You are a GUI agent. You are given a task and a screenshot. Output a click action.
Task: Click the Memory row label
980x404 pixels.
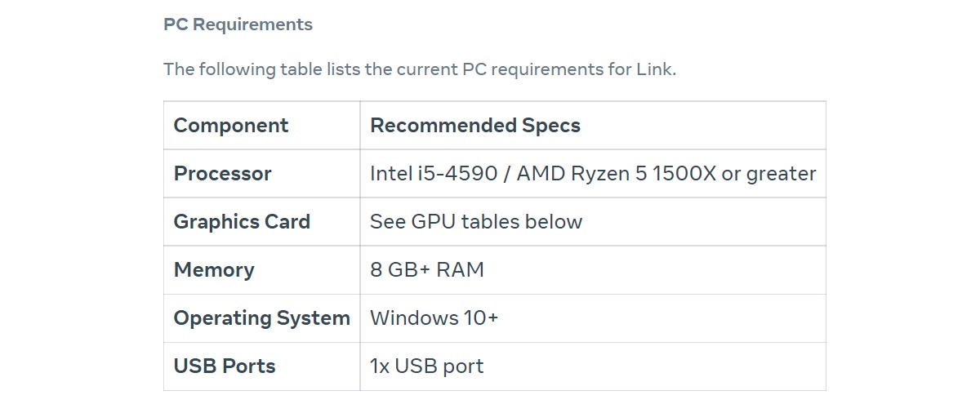coord(214,270)
